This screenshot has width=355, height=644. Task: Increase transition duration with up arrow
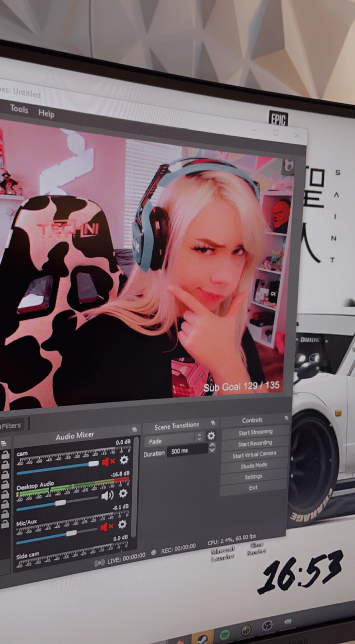click(x=212, y=445)
